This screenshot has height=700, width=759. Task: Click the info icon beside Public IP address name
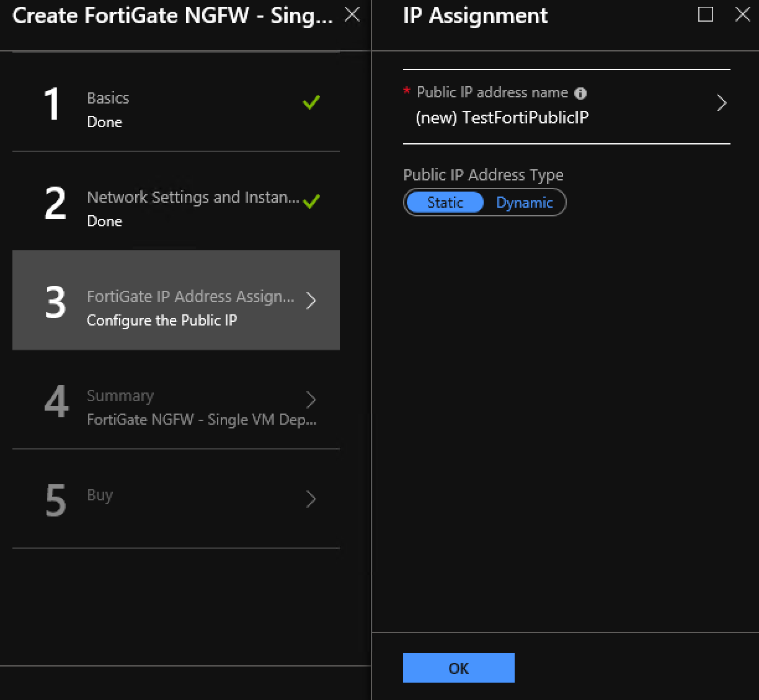[x=580, y=93]
